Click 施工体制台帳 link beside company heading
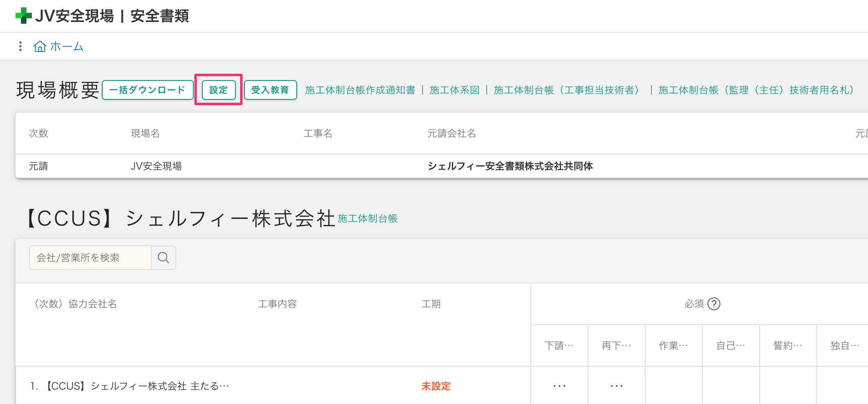The width and height of the screenshot is (868, 404). pos(367,219)
